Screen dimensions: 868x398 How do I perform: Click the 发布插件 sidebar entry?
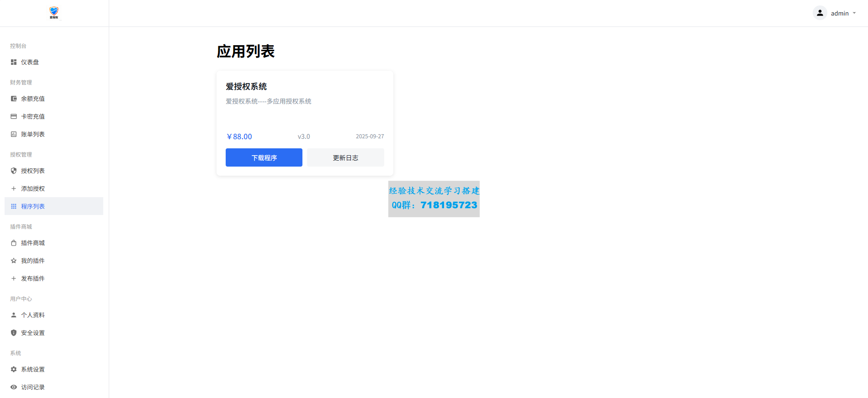(33, 278)
